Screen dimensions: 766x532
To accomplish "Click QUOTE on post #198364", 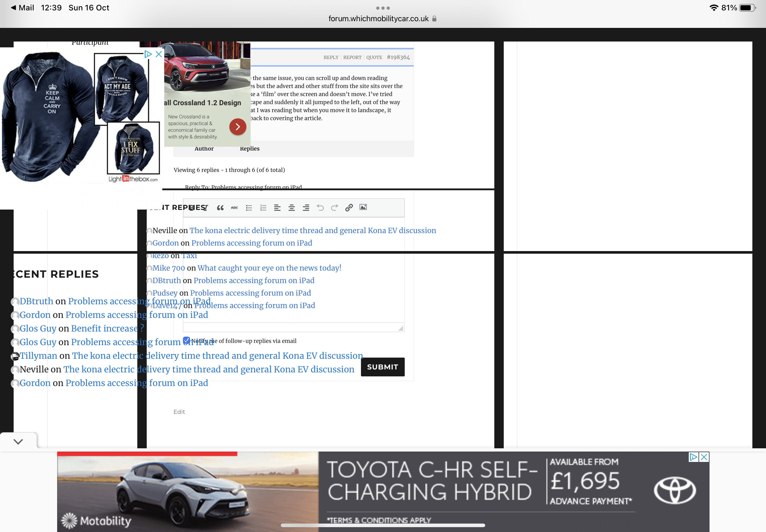I will coord(374,57).
